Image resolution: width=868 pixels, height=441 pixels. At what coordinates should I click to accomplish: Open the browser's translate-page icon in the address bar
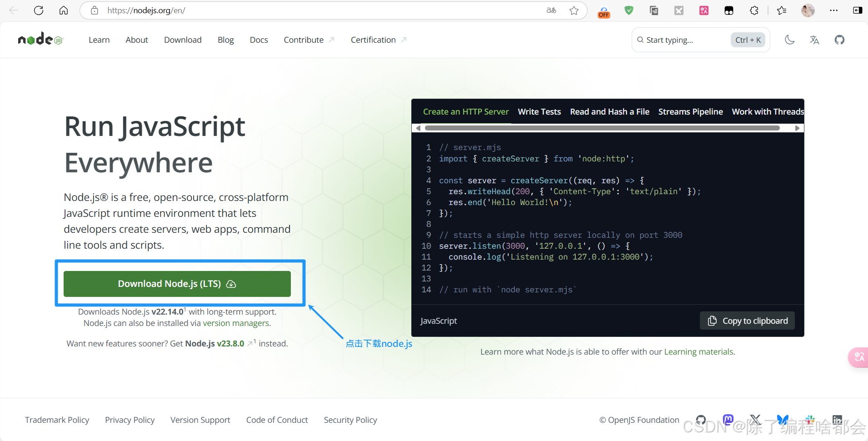point(551,10)
